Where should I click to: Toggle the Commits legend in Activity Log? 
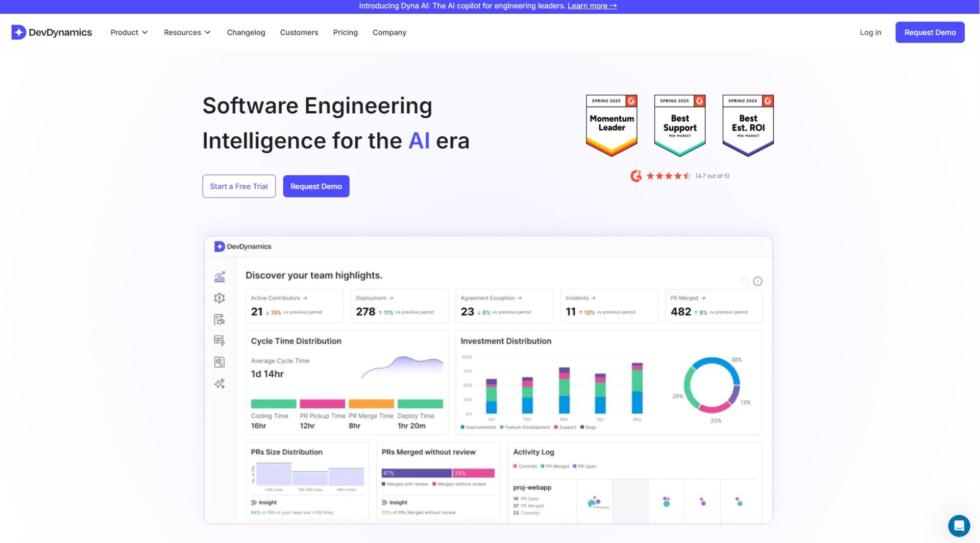(525, 466)
